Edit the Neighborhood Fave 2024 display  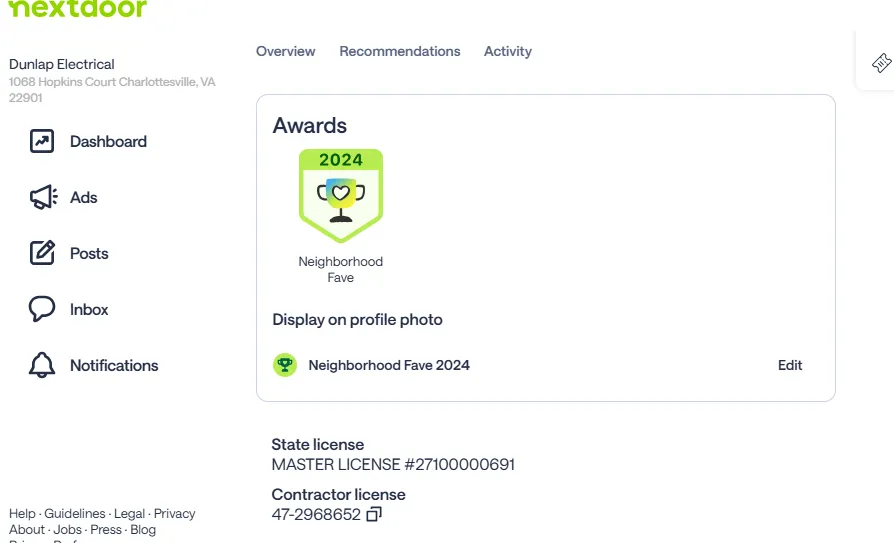(x=790, y=365)
